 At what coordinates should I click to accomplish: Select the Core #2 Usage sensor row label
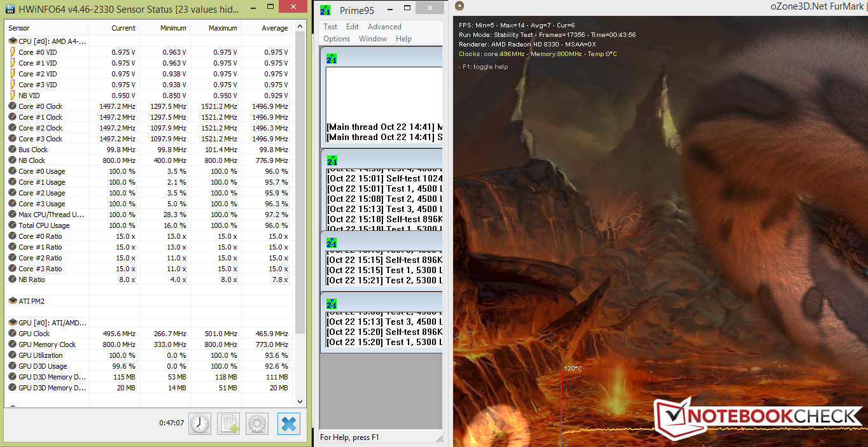point(41,193)
